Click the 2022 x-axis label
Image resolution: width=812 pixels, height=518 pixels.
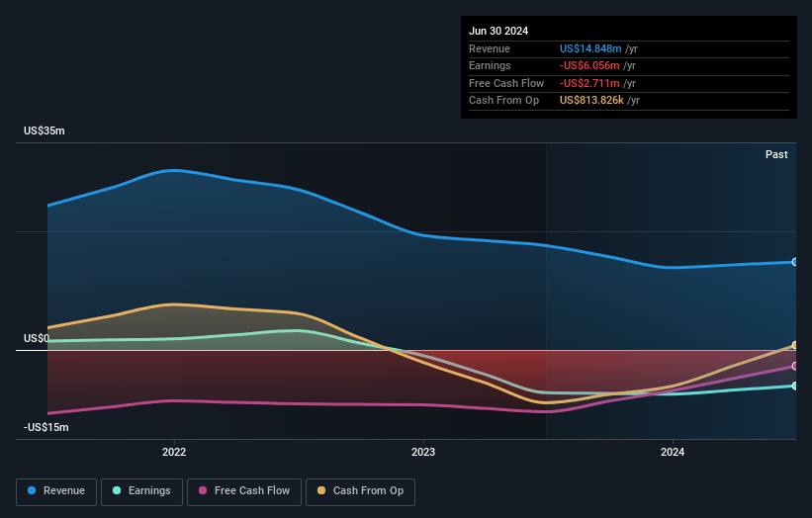pyautogui.click(x=174, y=452)
